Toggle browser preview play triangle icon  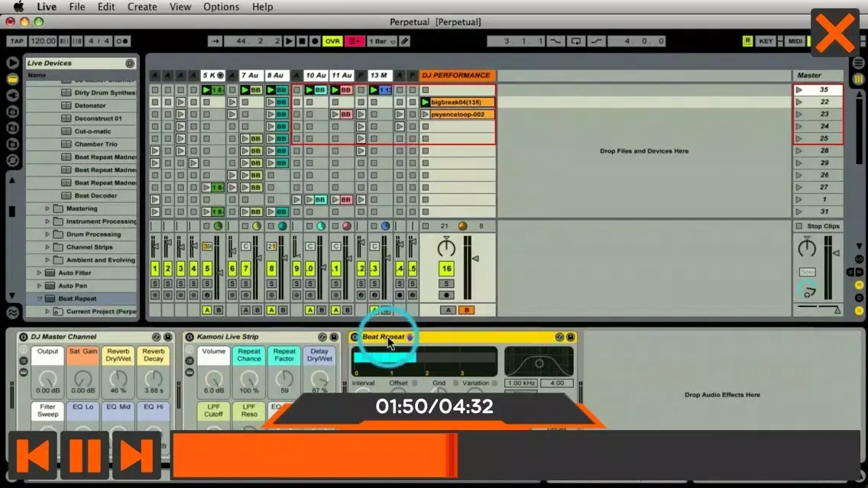tap(12, 63)
